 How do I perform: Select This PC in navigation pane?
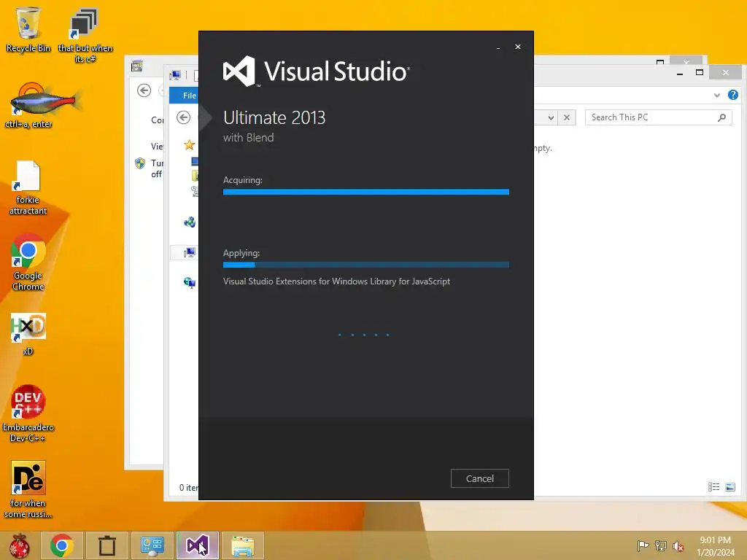[x=190, y=252]
